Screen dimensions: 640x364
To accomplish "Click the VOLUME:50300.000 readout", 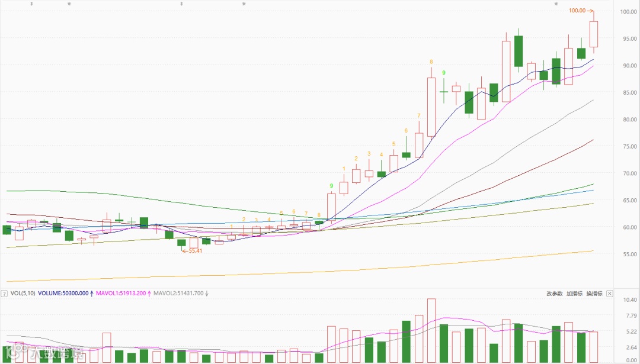I will click(x=63, y=293).
